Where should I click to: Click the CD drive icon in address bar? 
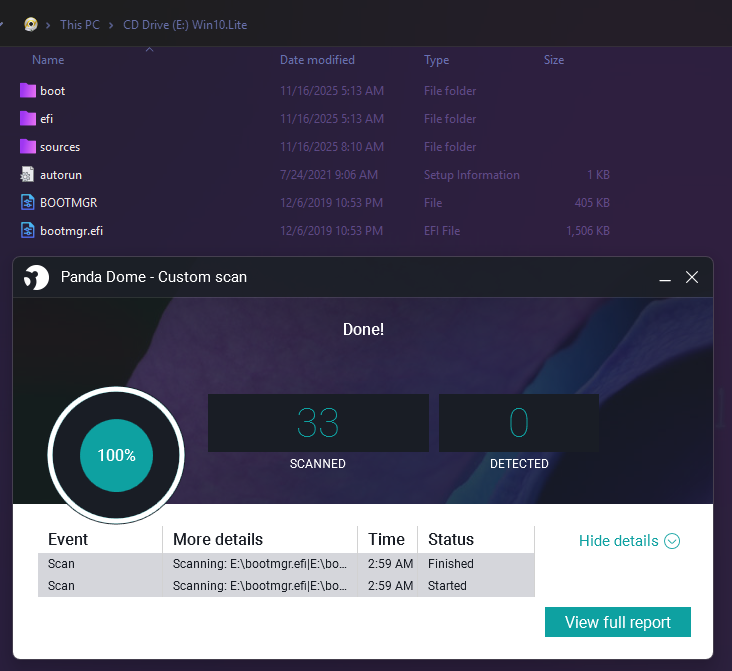(x=31, y=24)
